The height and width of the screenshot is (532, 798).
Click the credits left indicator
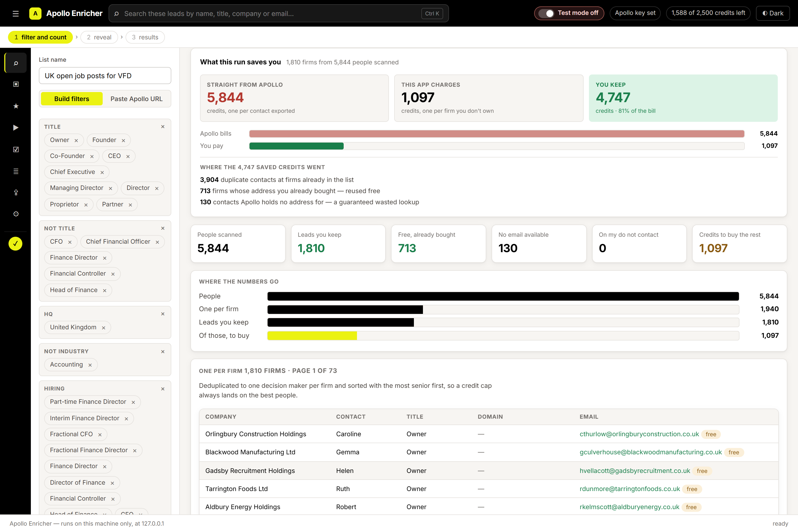[708, 13]
